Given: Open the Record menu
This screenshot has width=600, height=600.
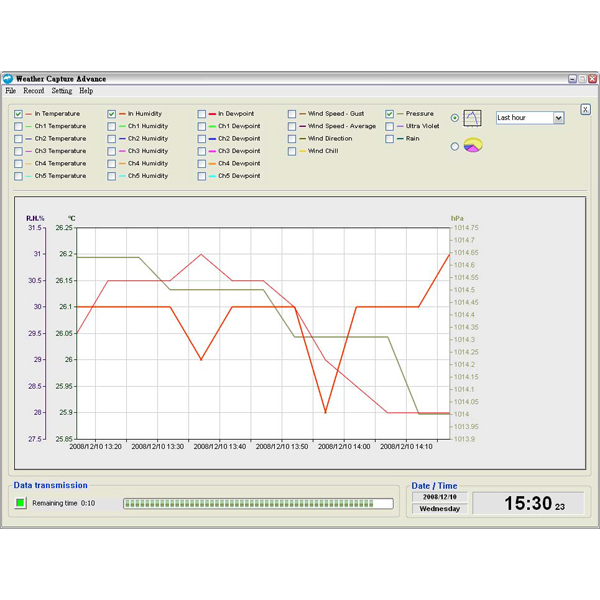Looking at the screenshot, I should pyautogui.click(x=34, y=91).
